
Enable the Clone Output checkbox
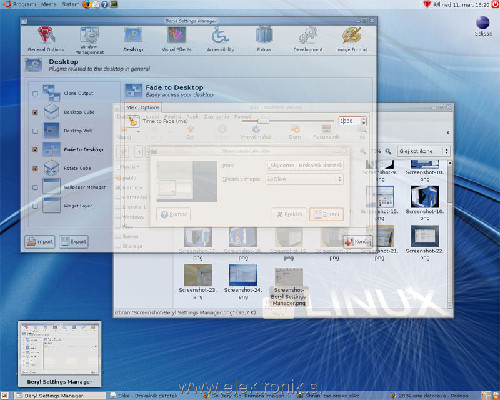tap(35, 93)
